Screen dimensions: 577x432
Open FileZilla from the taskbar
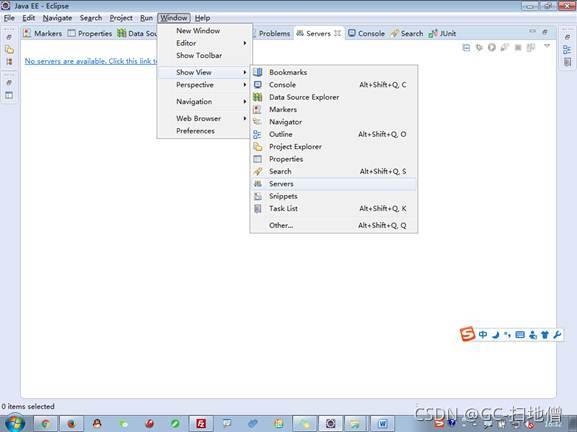click(201, 424)
